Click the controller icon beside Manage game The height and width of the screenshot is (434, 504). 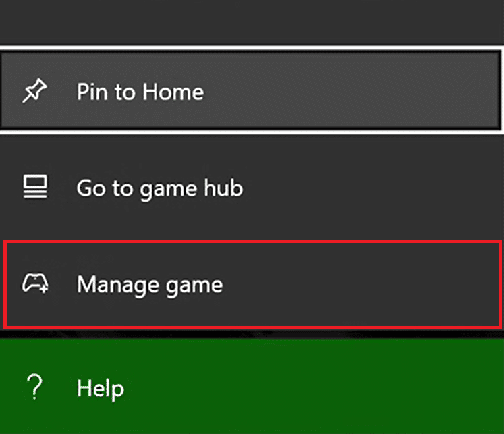pos(34,284)
